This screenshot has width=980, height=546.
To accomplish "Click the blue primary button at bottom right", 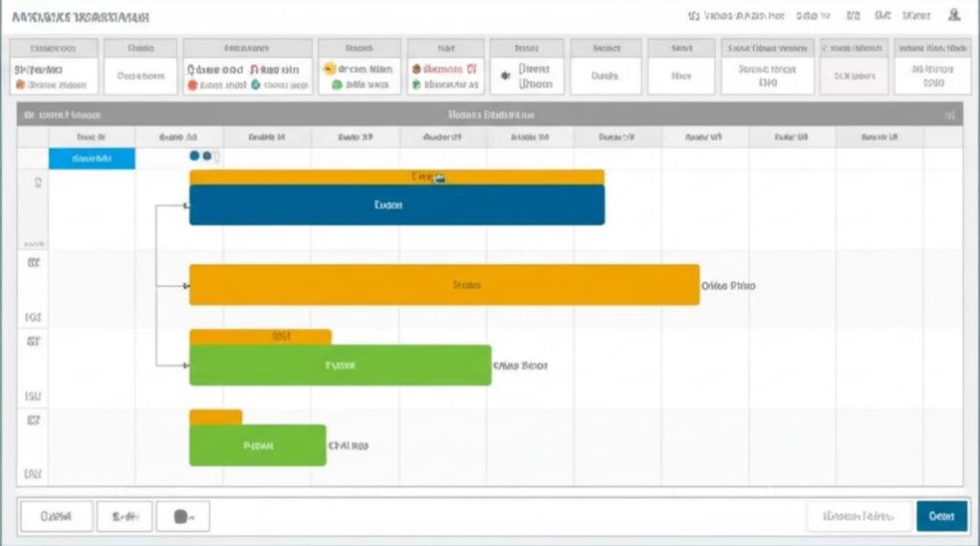I will coord(941,516).
